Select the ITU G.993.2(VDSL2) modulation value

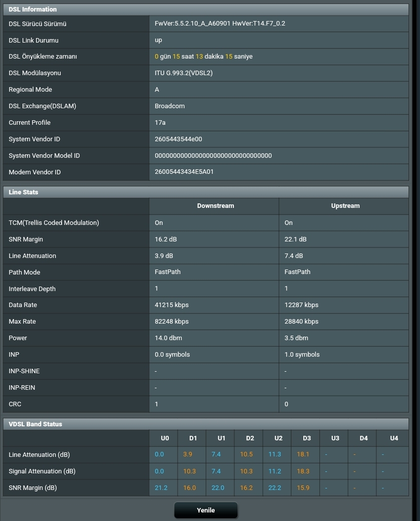pyautogui.click(x=184, y=73)
